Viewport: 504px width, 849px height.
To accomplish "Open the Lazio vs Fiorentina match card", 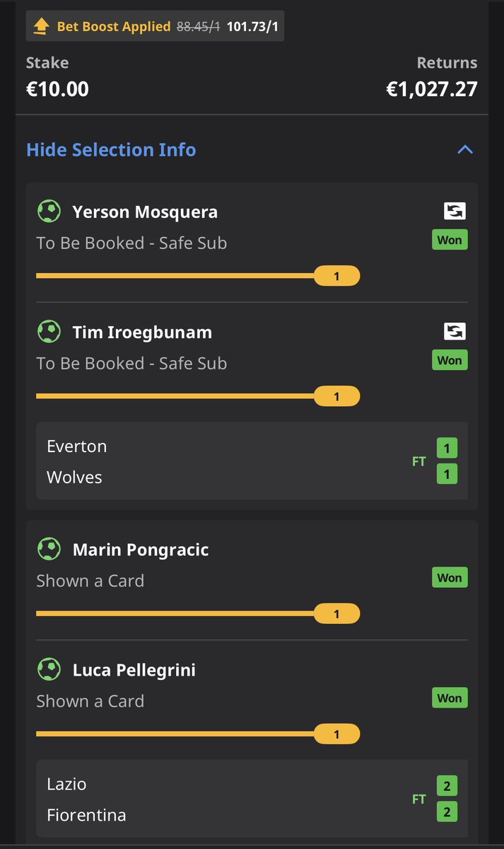I will (252, 799).
